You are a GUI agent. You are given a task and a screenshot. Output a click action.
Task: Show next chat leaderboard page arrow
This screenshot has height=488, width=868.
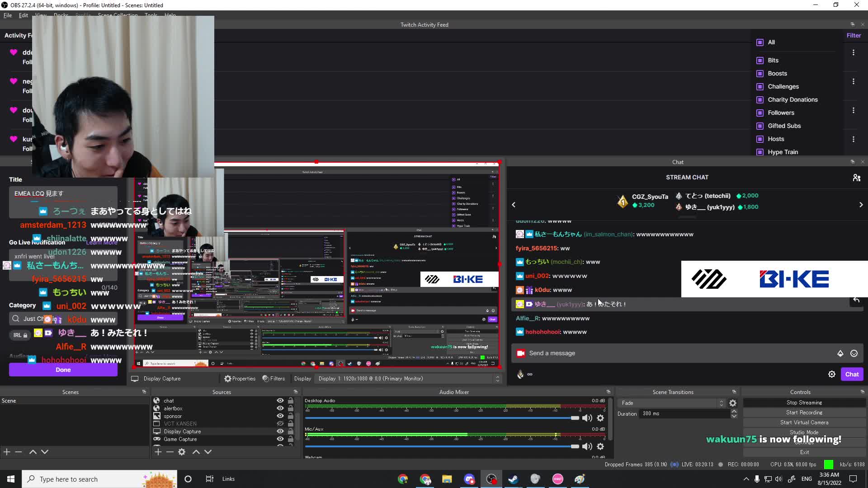[x=861, y=205]
